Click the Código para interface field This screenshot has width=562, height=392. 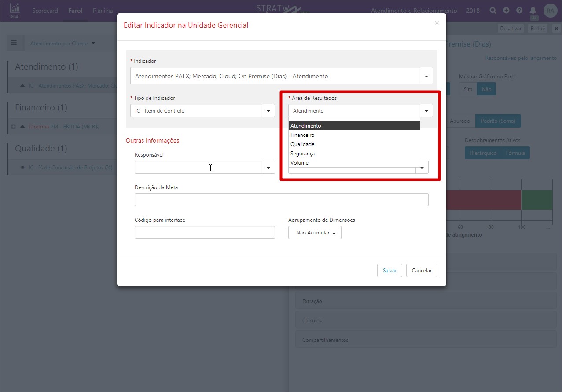(205, 232)
